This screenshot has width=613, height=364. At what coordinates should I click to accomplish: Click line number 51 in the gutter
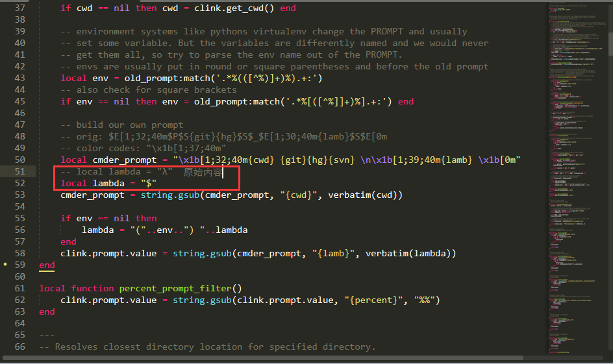(19, 171)
